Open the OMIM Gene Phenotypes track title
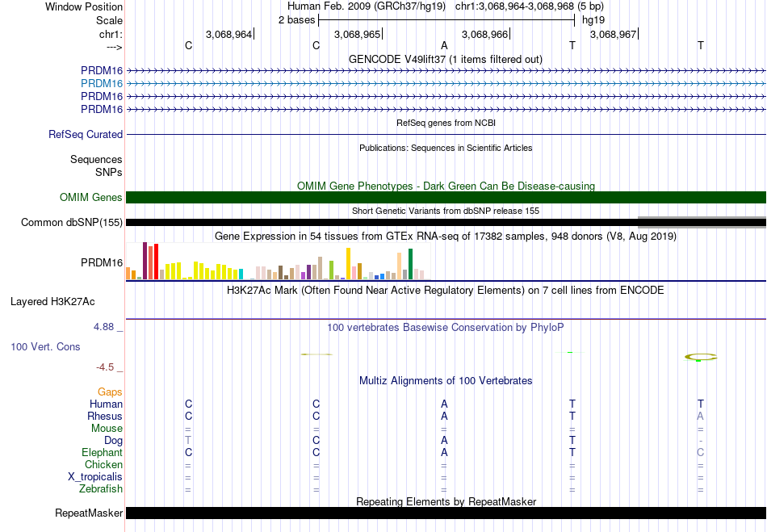Image resolution: width=767 pixels, height=532 pixels. pos(446,186)
